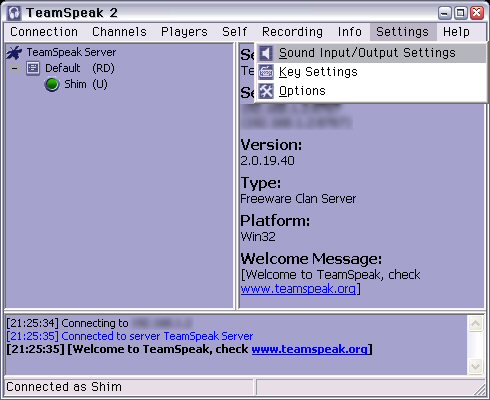Open the Channels menu
The width and height of the screenshot is (490, 400).
coord(119,32)
